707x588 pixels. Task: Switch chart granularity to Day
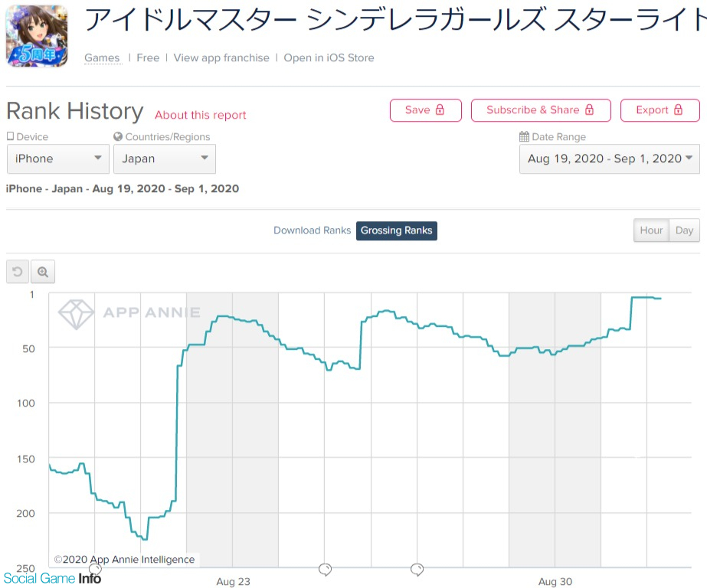click(x=684, y=230)
